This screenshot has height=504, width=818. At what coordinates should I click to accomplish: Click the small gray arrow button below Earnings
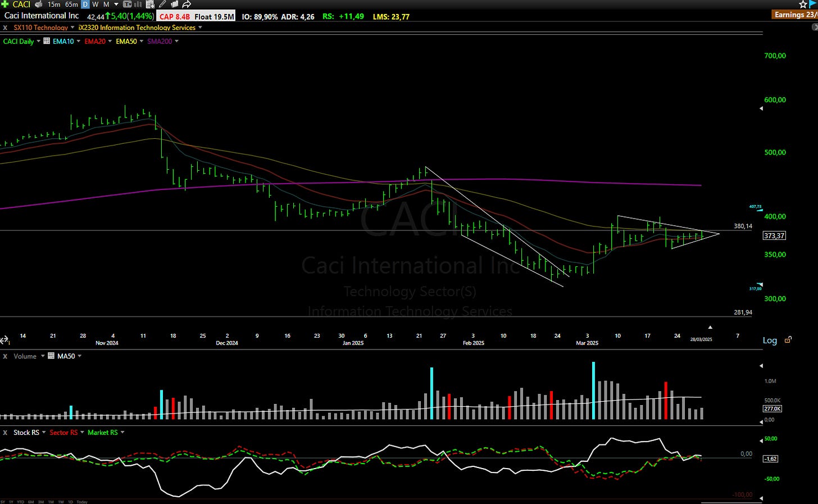point(815,27)
